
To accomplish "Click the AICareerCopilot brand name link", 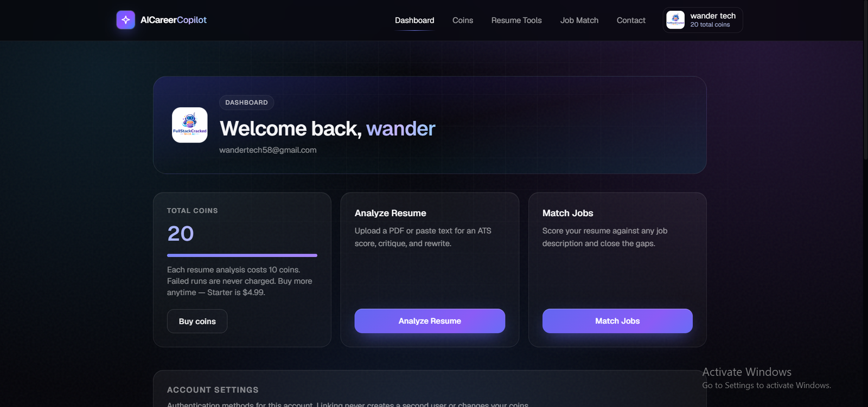I will pos(174,20).
